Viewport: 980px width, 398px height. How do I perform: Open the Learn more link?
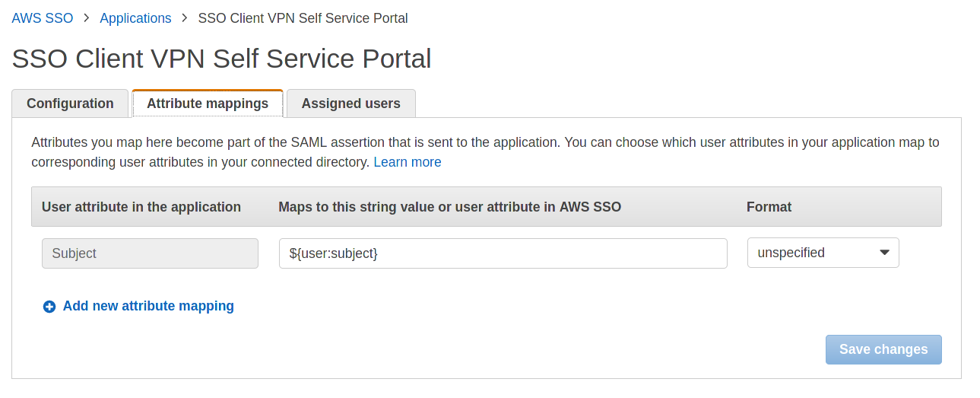click(x=408, y=162)
